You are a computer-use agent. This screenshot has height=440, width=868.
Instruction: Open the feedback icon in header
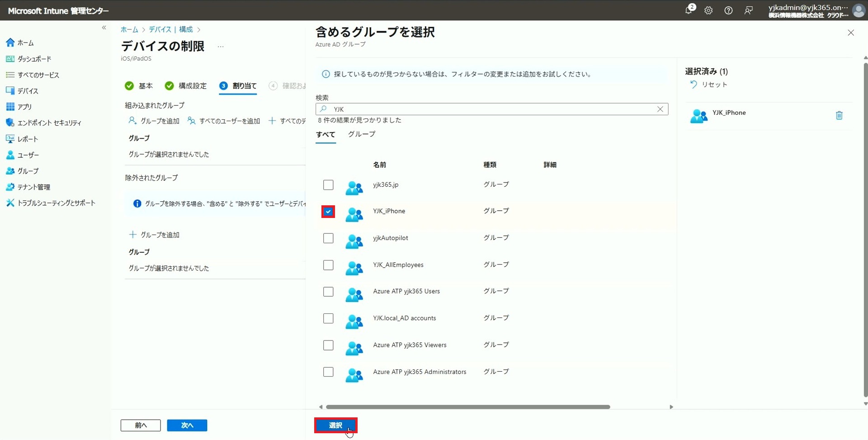(x=749, y=10)
